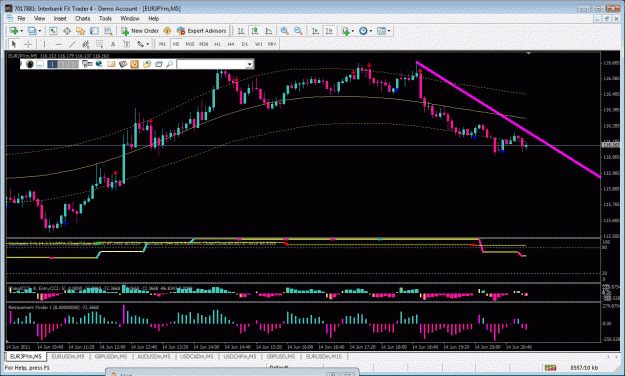The width and height of the screenshot is (625, 376).
Task: Expand the Profiles dropdown arrow
Action: coord(39,31)
